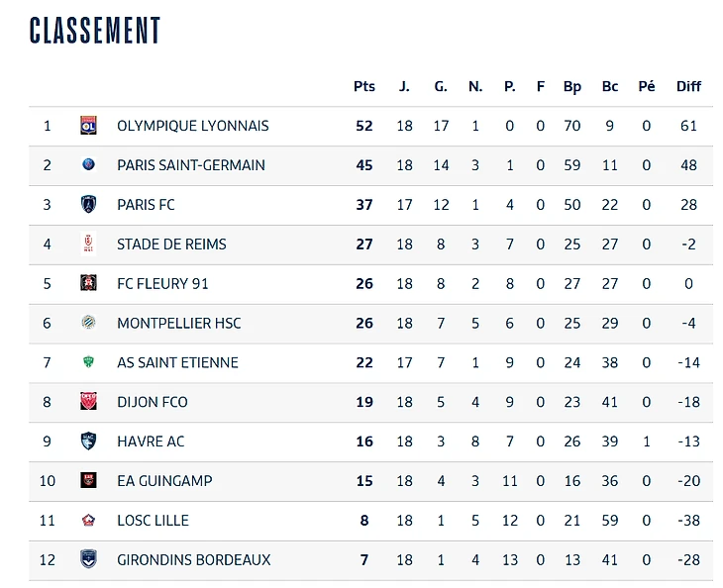The image size is (723, 588).
Task: Select the Girondins Bordeaux team name
Action: coord(193,560)
